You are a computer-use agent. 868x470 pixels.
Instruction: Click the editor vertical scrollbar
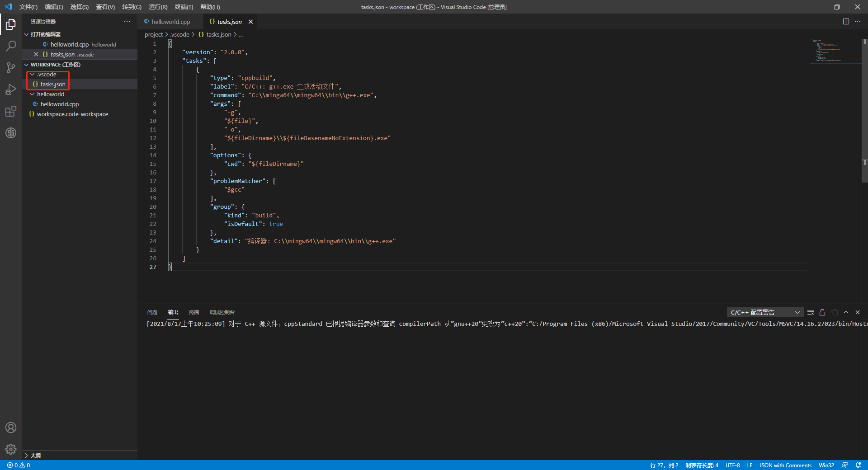[864, 110]
